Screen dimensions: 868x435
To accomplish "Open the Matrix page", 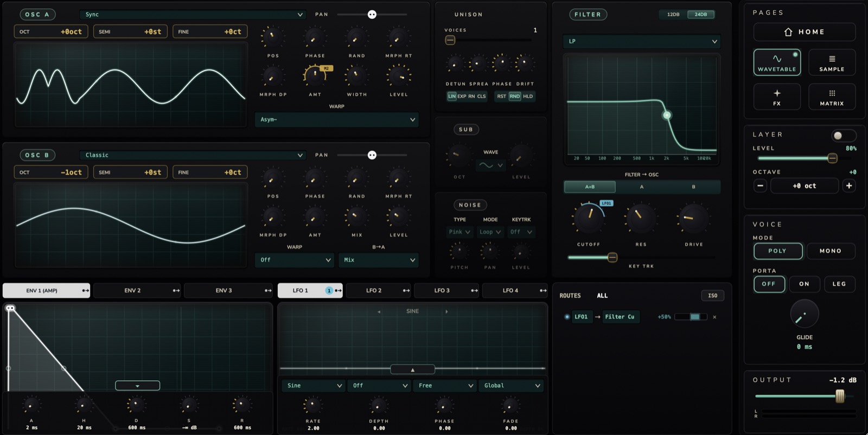I will coord(832,97).
